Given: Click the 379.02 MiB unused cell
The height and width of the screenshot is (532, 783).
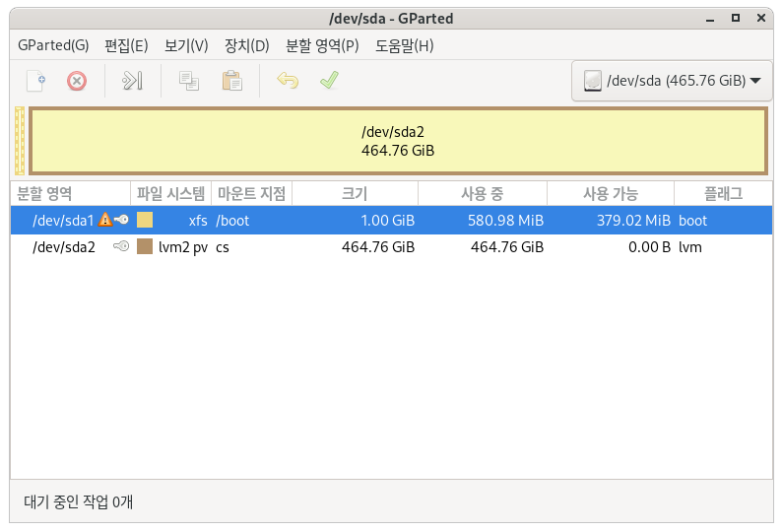Looking at the screenshot, I should (x=633, y=221).
